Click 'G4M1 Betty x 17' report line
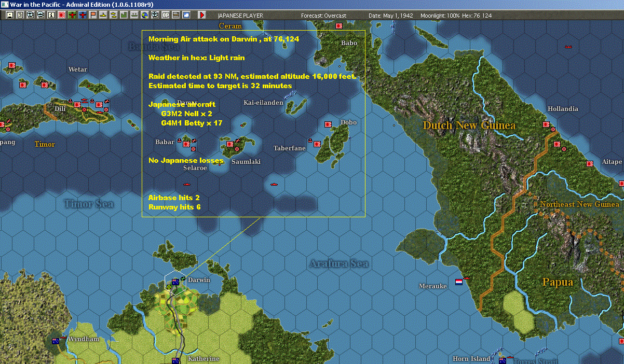624x364 pixels. tap(192, 123)
